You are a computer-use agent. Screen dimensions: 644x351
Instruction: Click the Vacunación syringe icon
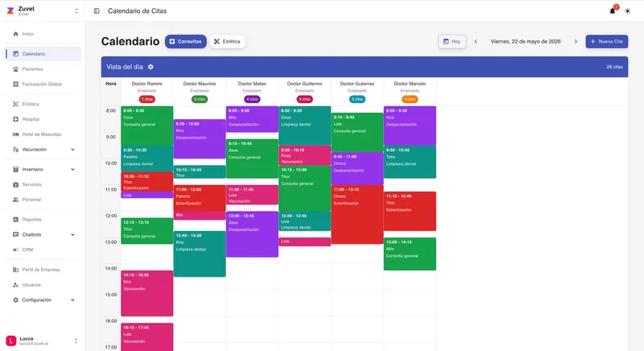point(15,150)
